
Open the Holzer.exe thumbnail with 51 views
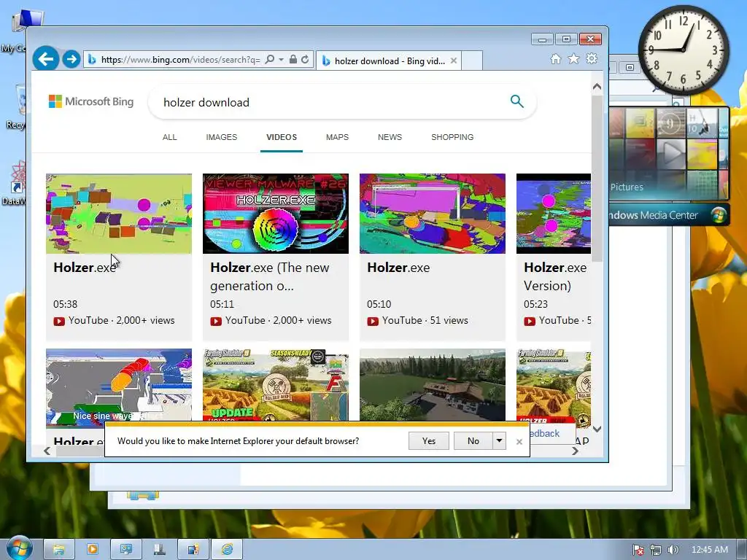point(432,214)
